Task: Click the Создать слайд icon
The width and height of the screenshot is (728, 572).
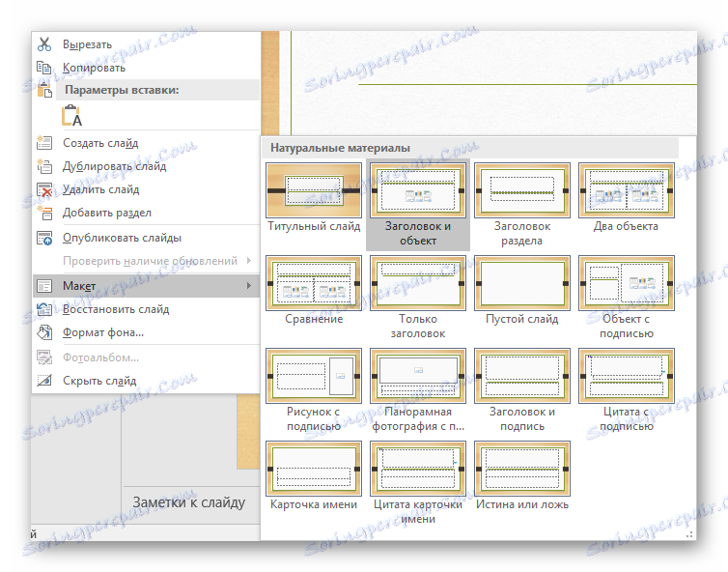Action: click(44, 143)
